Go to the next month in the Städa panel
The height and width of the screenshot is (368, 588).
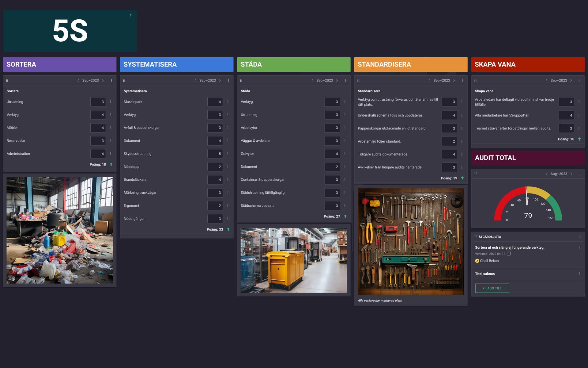point(337,80)
